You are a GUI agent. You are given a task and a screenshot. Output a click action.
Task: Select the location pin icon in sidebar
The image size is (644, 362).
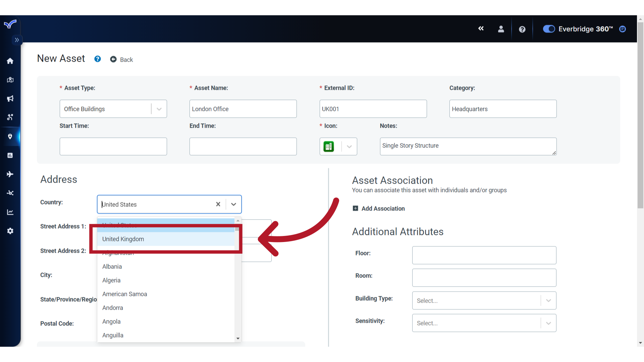tap(10, 136)
